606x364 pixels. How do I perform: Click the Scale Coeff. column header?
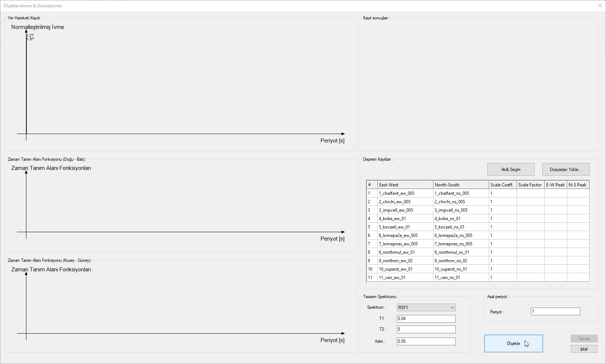(502, 185)
